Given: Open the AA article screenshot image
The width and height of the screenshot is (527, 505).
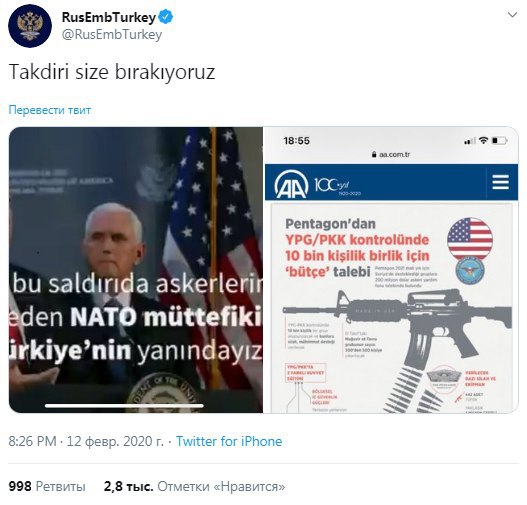Looking at the screenshot, I should click(391, 270).
